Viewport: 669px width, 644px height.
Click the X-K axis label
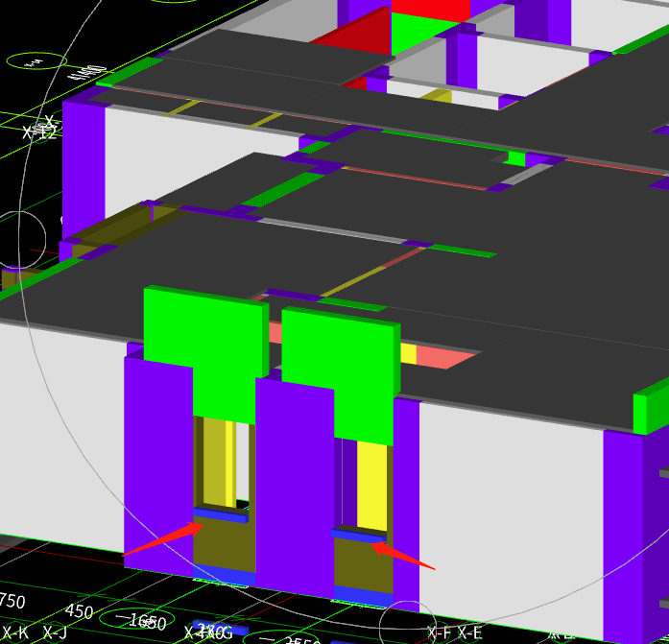point(14,632)
